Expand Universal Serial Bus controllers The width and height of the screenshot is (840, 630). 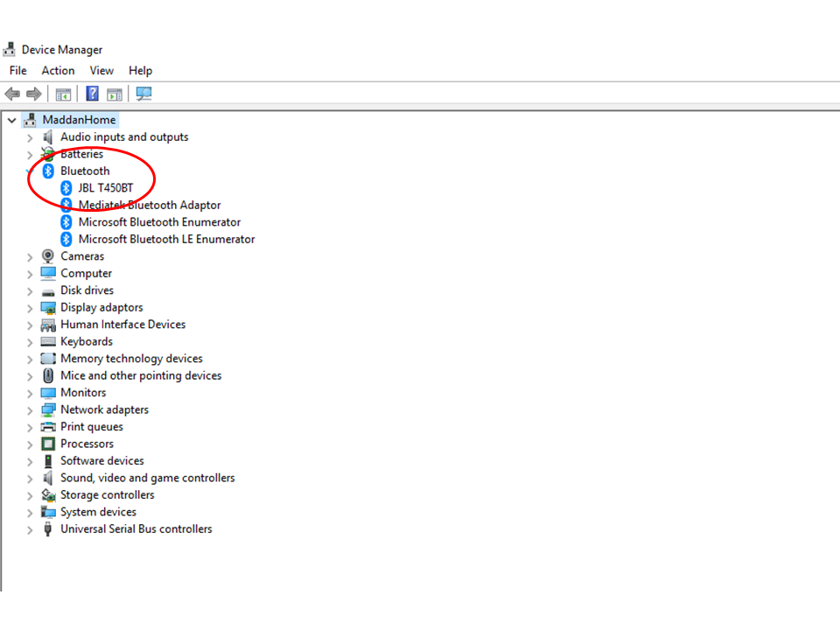coord(30,531)
